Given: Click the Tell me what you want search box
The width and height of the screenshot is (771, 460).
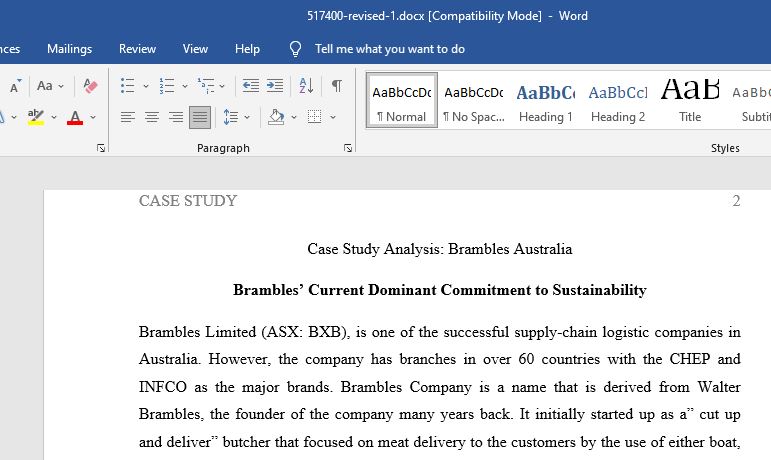Looking at the screenshot, I should click(x=390, y=49).
